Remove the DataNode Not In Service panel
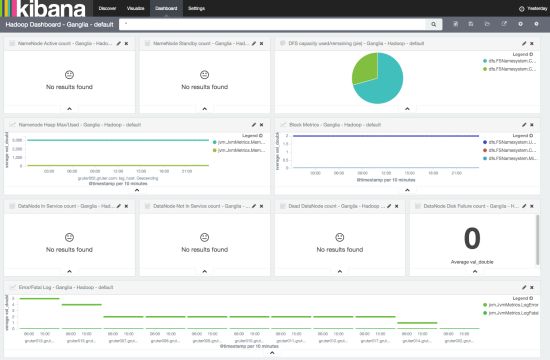The width and height of the screenshot is (550, 360). coord(261,206)
